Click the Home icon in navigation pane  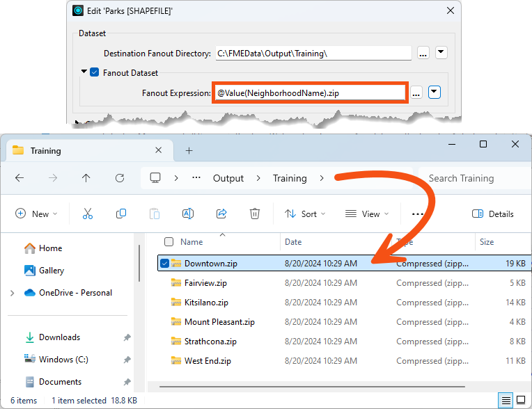[30, 248]
